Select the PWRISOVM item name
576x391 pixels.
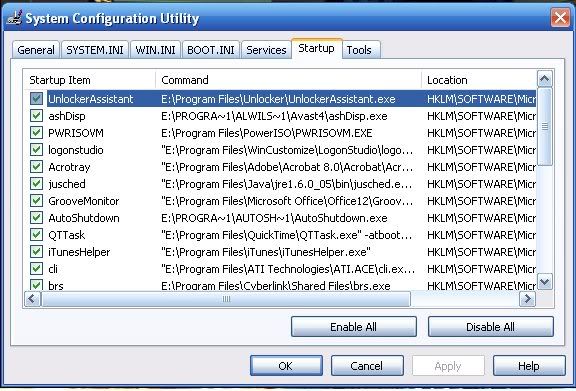click(x=76, y=133)
